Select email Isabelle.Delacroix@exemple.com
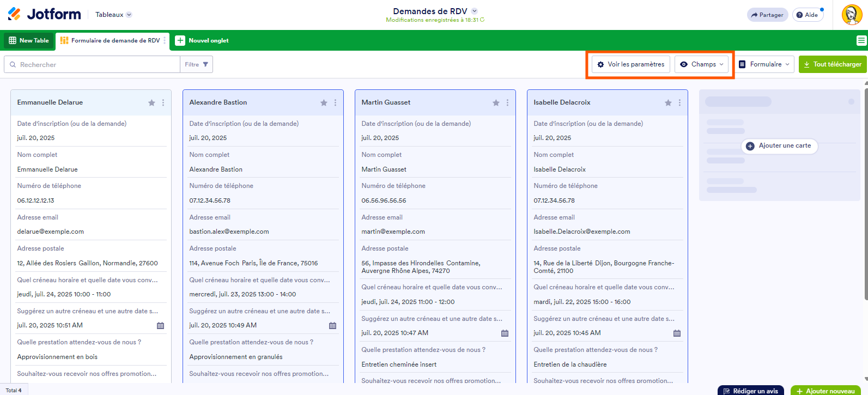Screen dimensions: 868x395 coord(582,232)
